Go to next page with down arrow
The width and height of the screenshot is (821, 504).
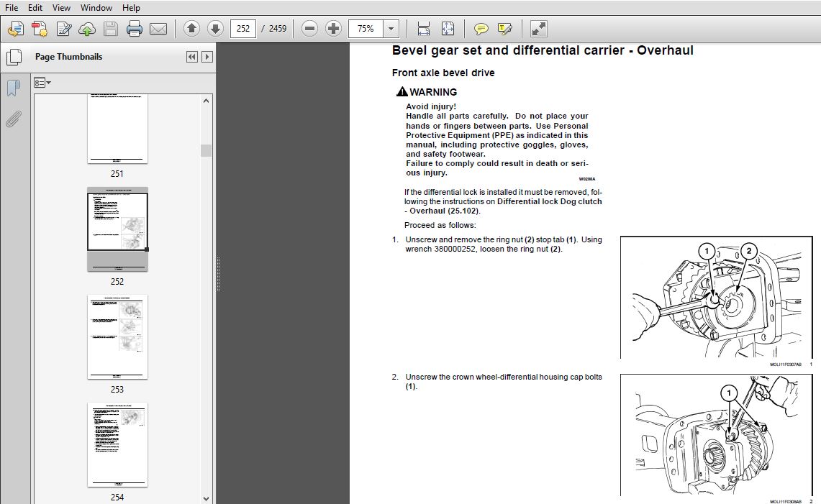click(x=215, y=29)
